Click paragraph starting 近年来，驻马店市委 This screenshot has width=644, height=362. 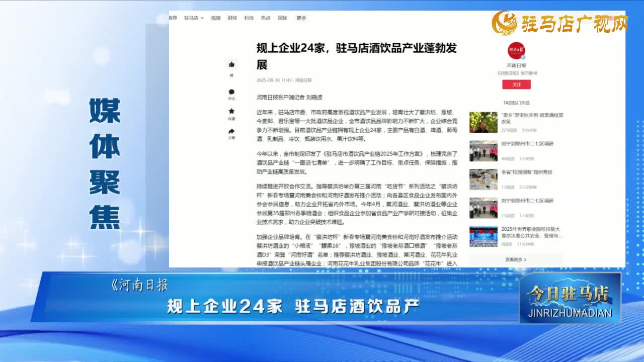point(357,125)
